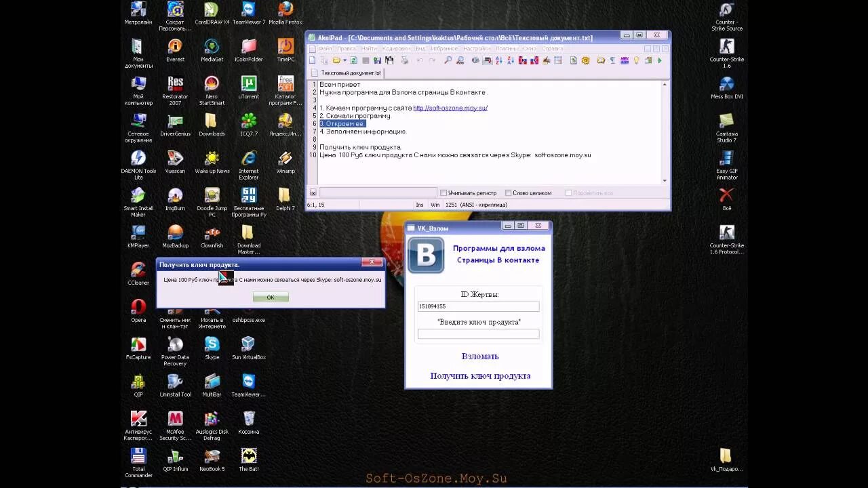The height and width of the screenshot is (488, 868).
Task: Open the Sun VirtualBox desktop icon
Action: point(249,348)
